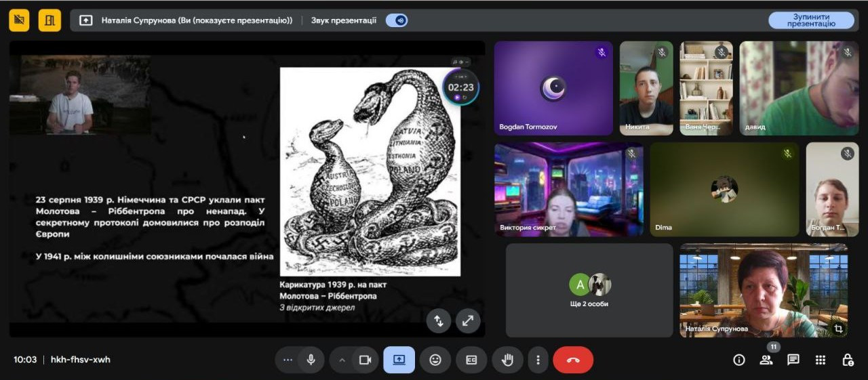Click the present screen icon

pyautogui.click(x=399, y=360)
